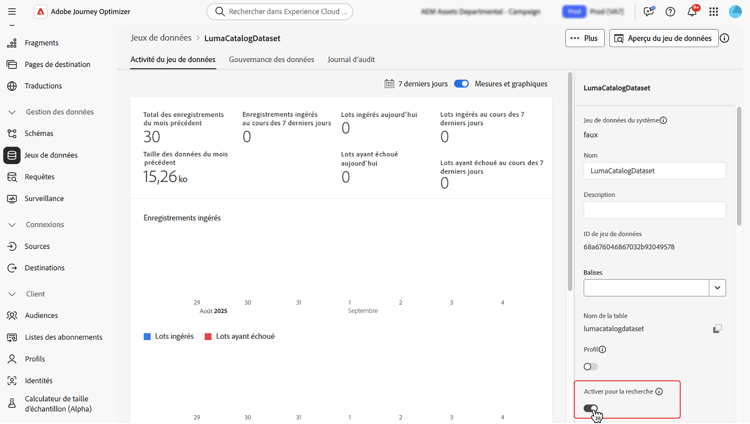The height and width of the screenshot is (424, 750).
Task: Switch to Gouvernance des données tab
Action: pos(271,59)
